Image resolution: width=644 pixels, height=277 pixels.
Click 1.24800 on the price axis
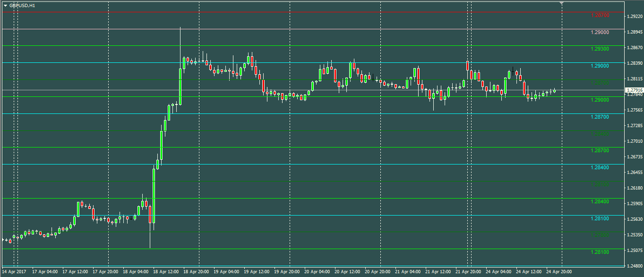[634, 266]
